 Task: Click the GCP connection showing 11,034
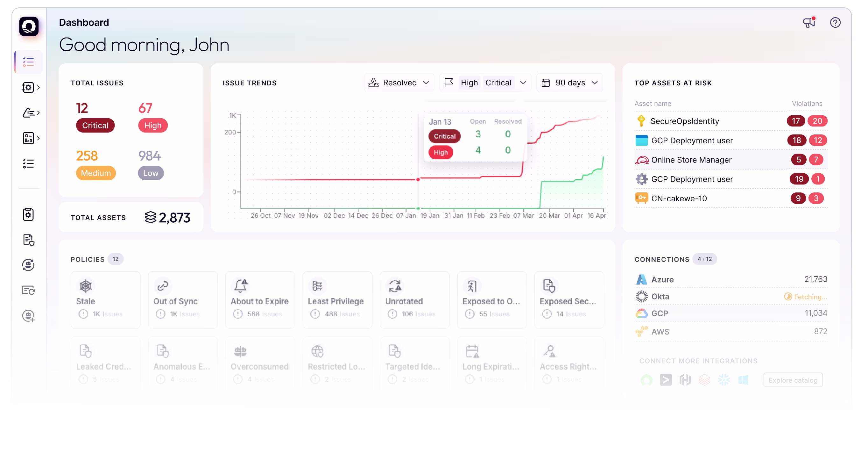pyautogui.click(x=730, y=313)
